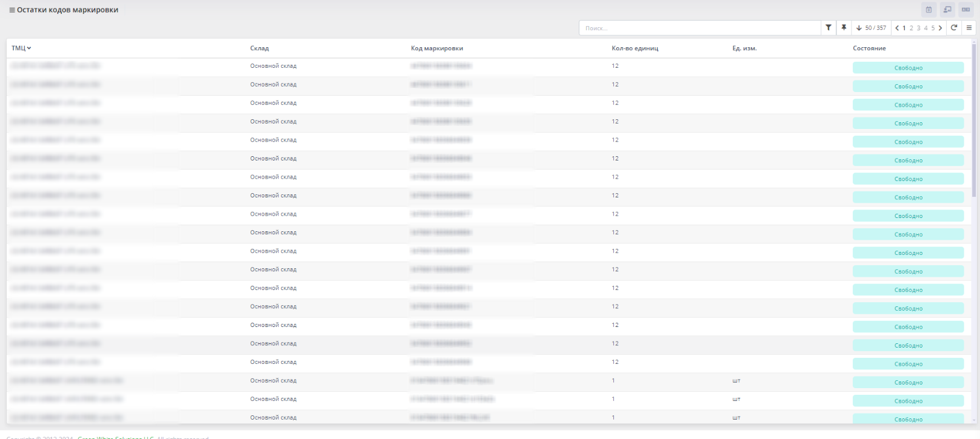Focus the Поиск... search field
Screen dimensions: 980x439
(700, 28)
